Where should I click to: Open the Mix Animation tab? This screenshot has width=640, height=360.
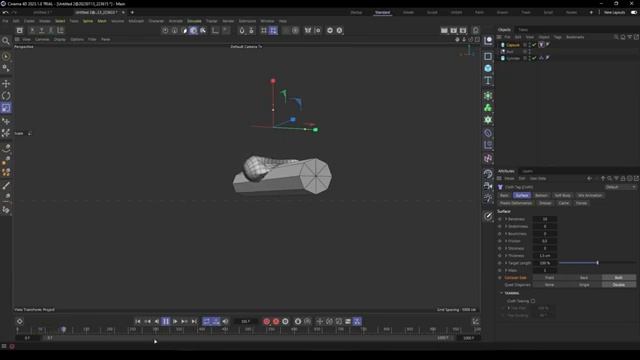pyautogui.click(x=590, y=196)
